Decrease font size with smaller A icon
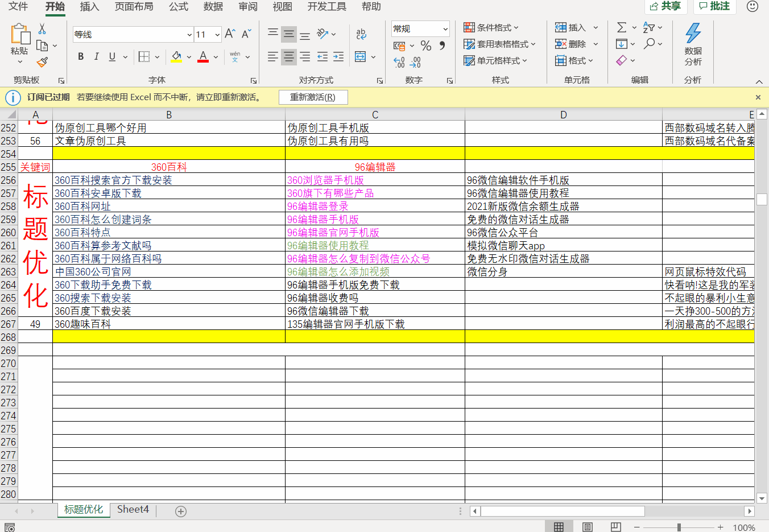Screen dimensions: 769x532 coord(246,34)
